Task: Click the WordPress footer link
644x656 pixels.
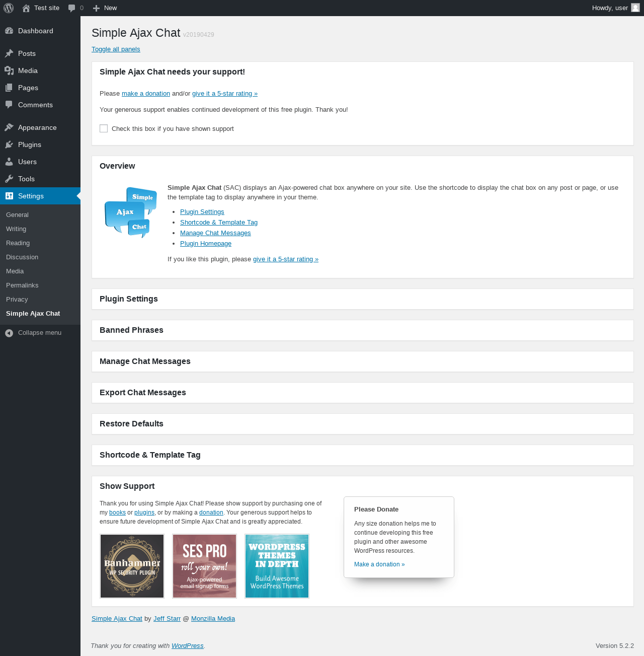Action: click(188, 646)
